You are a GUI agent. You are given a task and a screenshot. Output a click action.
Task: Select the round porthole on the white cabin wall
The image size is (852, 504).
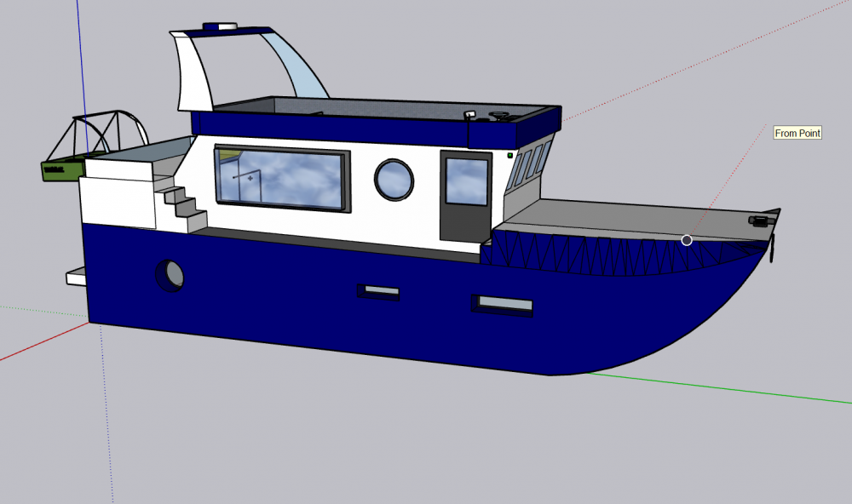pyautogui.click(x=394, y=180)
